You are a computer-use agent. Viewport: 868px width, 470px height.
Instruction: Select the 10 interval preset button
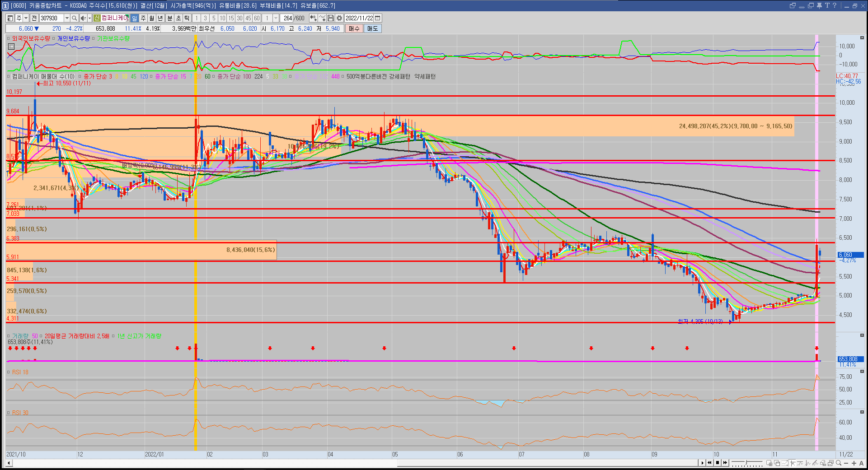(222, 18)
